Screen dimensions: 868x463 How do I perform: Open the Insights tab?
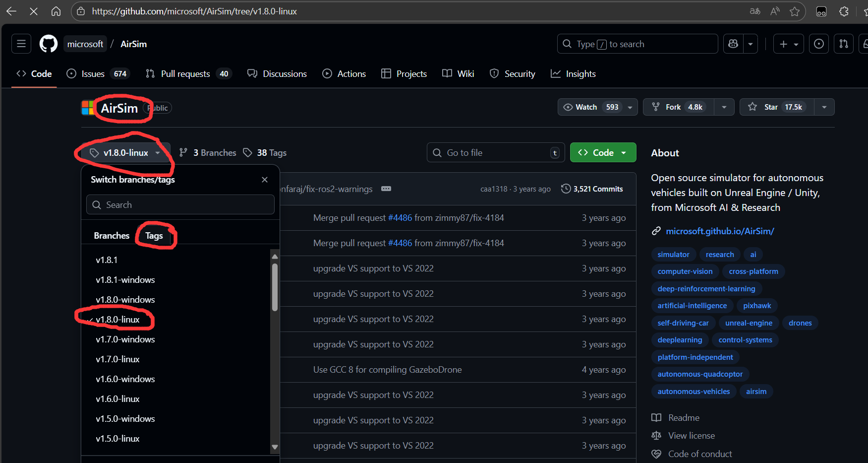[x=573, y=73]
